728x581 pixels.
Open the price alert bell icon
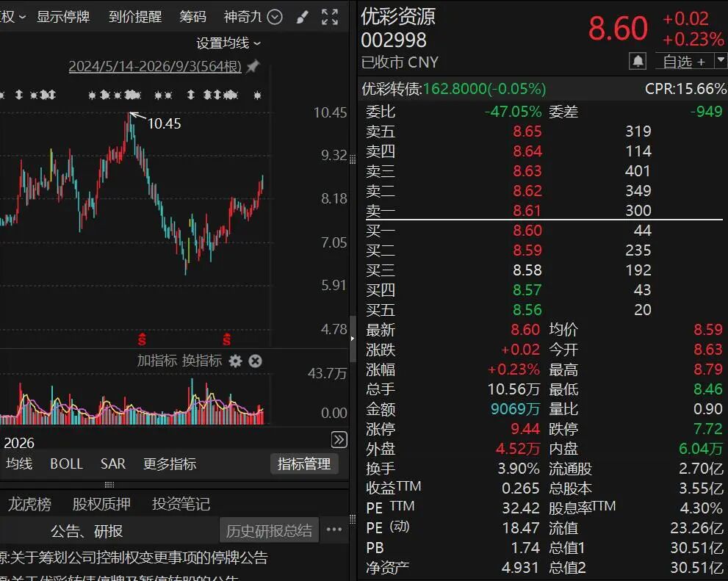pyautogui.click(x=638, y=61)
